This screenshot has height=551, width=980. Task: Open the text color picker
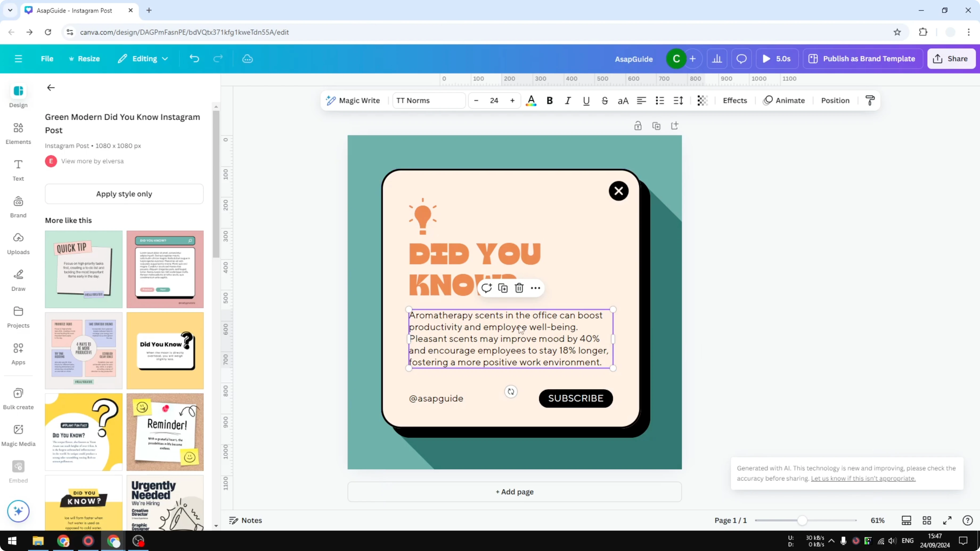click(x=531, y=101)
